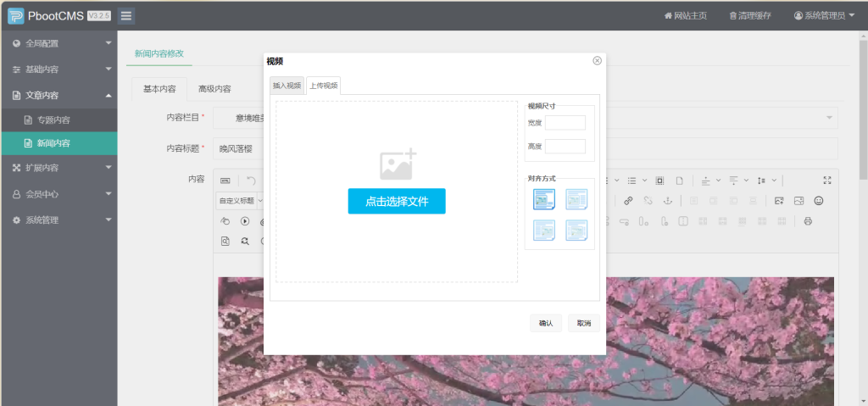Click the 点击选择文件 upload button

pos(396,202)
